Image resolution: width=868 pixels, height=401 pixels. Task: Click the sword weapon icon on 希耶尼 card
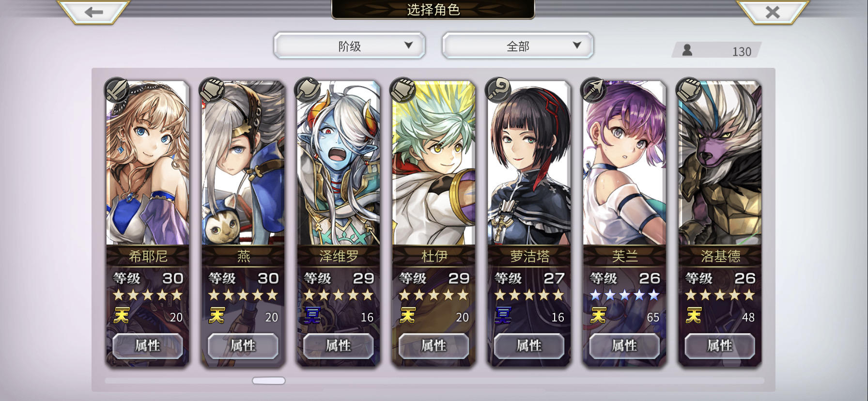coord(117,90)
